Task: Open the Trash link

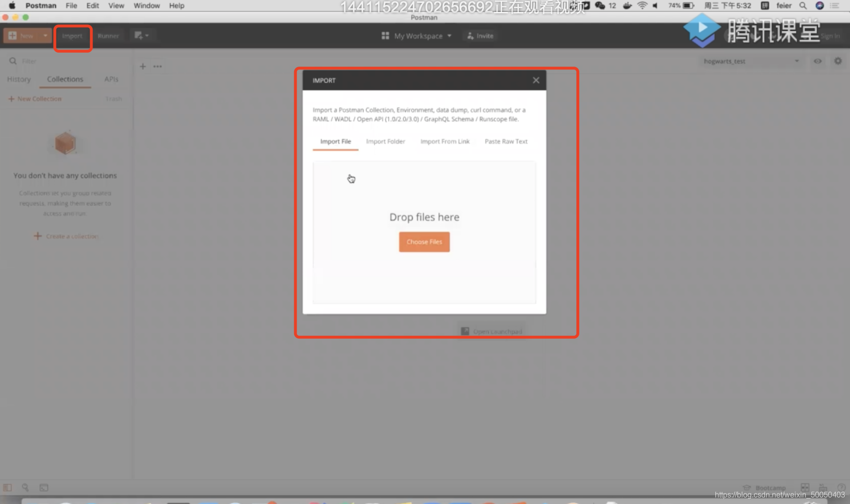Action: [x=114, y=99]
